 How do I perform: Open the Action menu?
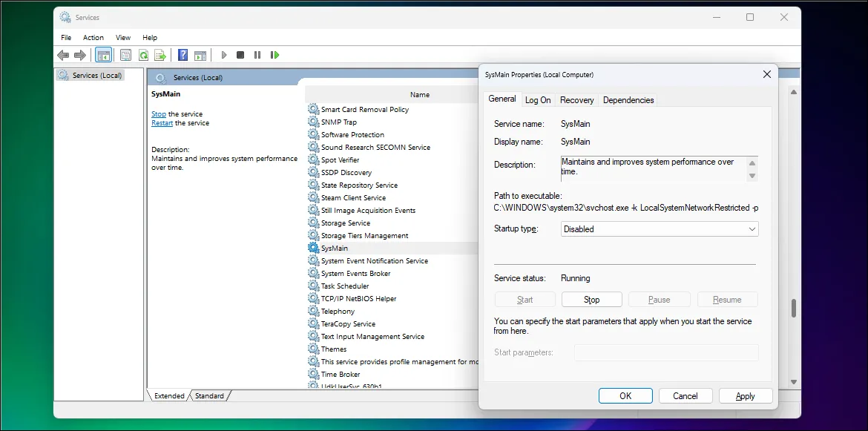[x=93, y=37]
